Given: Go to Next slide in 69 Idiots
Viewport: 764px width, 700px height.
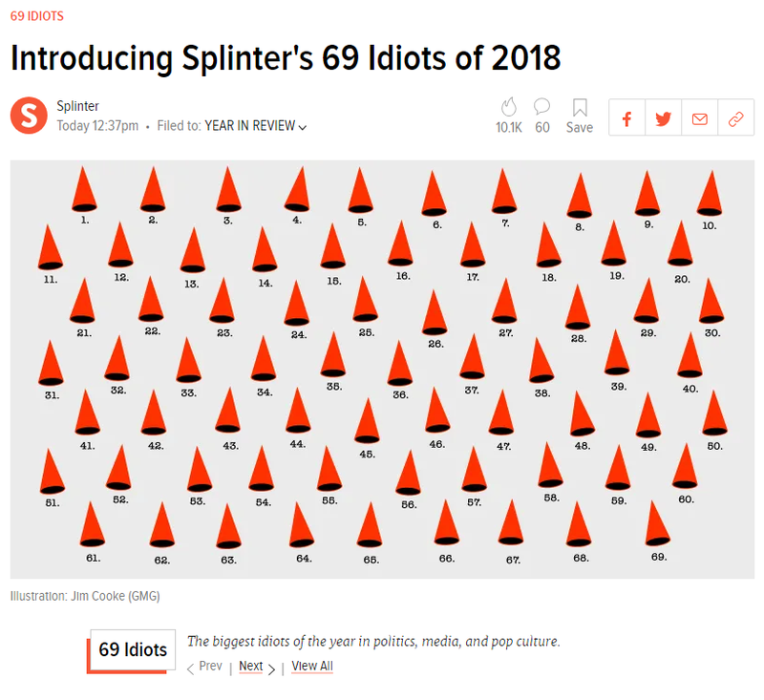Looking at the screenshot, I should (251, 666).
